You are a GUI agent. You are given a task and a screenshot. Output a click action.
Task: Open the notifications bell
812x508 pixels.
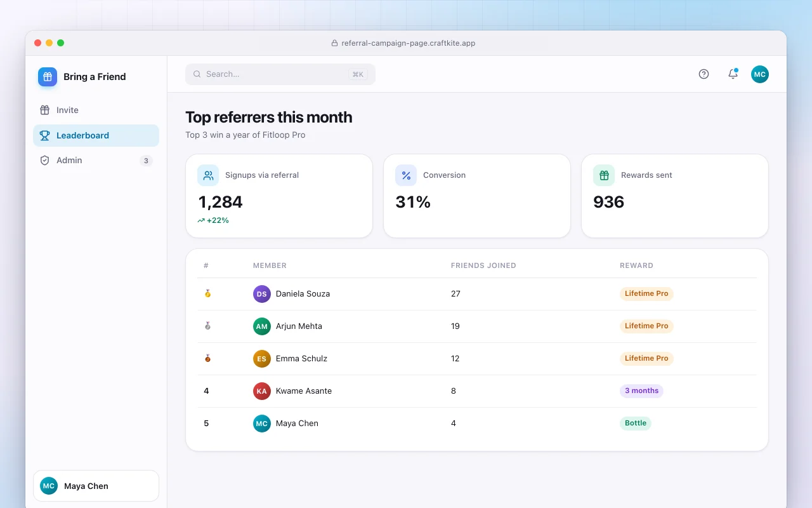733,74
